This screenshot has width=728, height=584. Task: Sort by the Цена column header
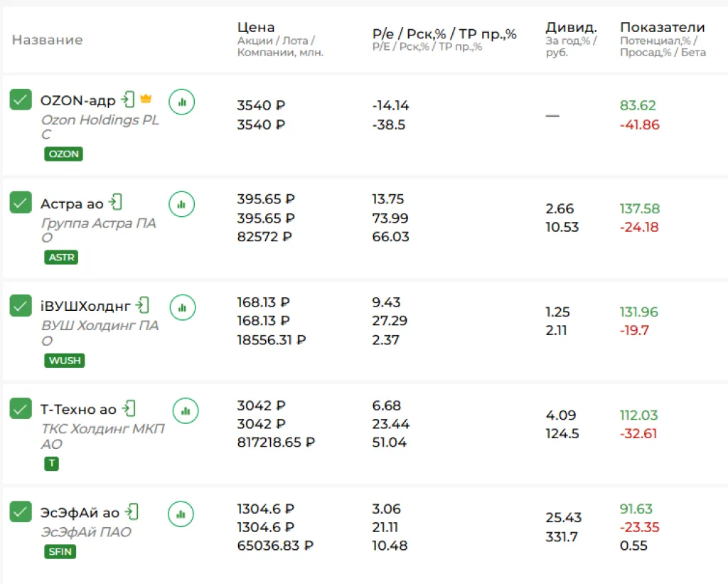pos(256,28)
